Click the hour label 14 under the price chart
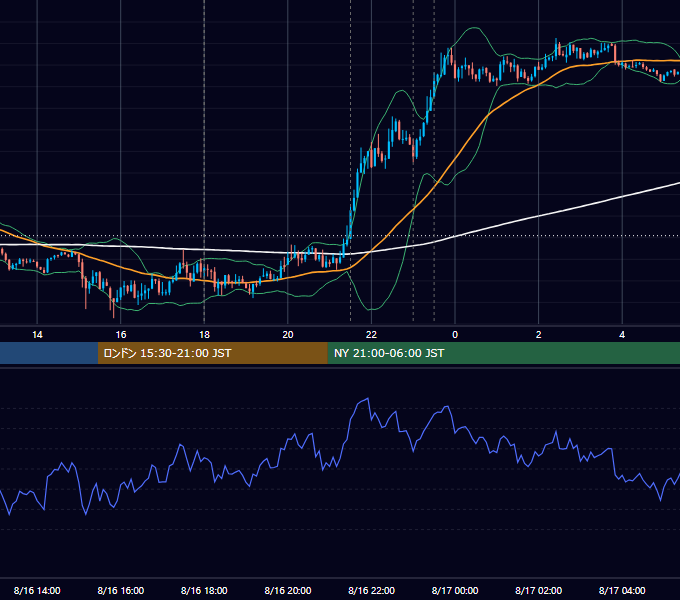Screen dimensions: 680x600 [37, 335]
